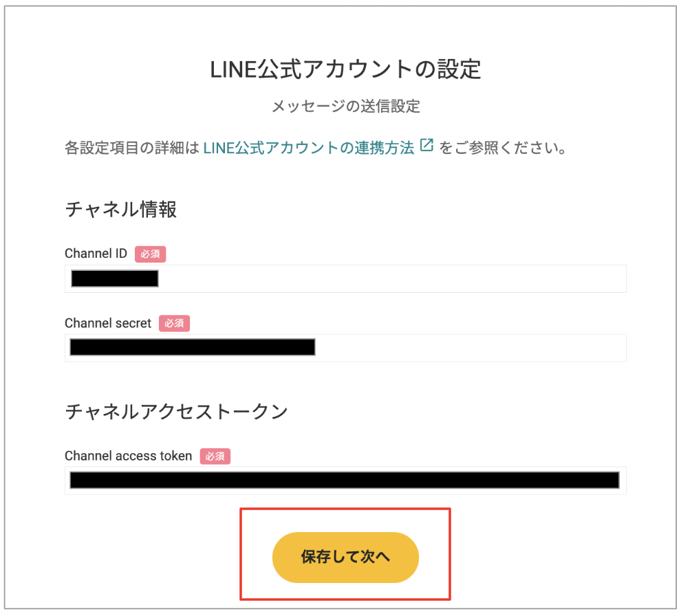Select the blacked-out Channel secret value
The height and width of the screenshot is (616, 681).
tap(193, 348)
